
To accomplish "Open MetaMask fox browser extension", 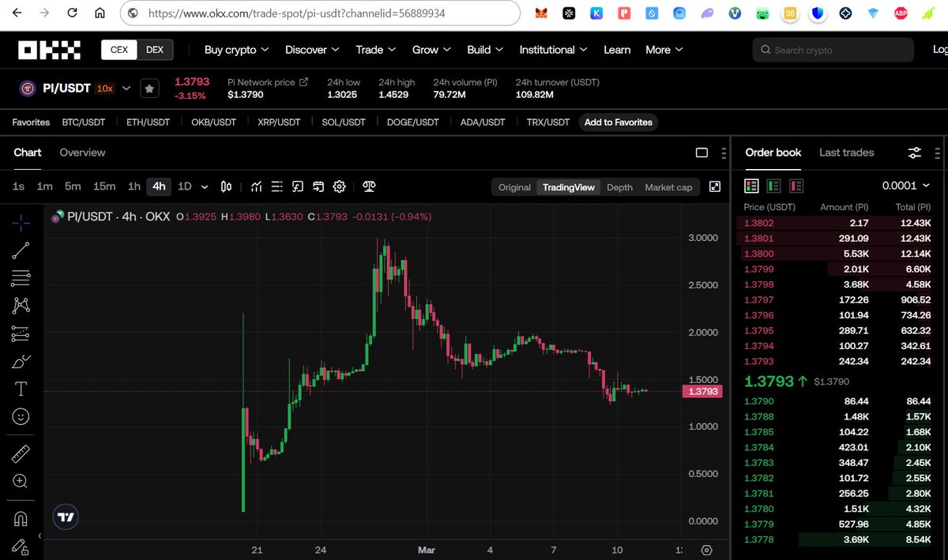I will (541, 13).
